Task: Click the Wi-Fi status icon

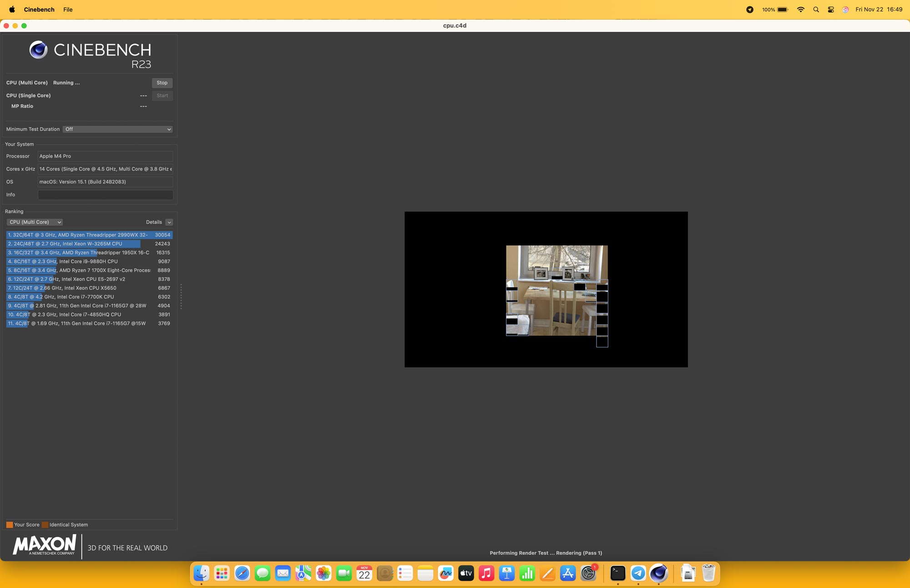Action: click(801, 10)
